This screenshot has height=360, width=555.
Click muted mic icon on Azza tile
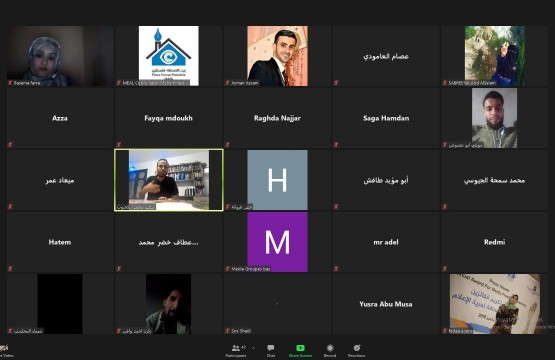(x=10, y=144)
